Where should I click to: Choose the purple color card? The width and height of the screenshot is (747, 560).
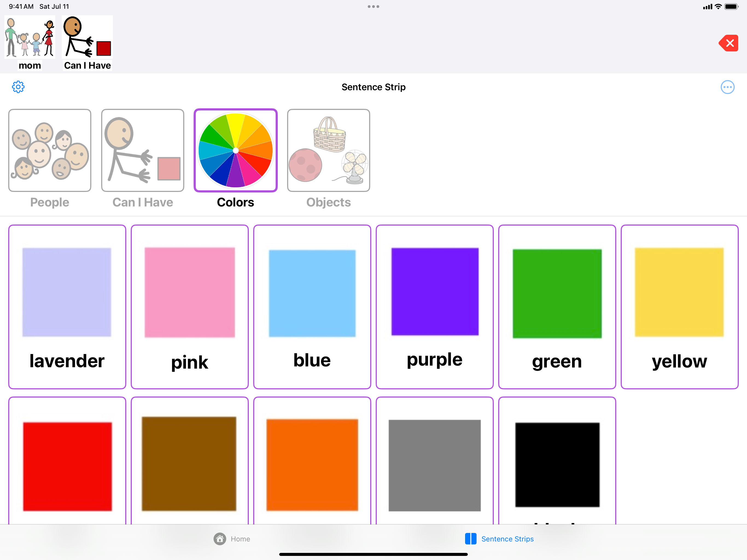coord(435,307)
